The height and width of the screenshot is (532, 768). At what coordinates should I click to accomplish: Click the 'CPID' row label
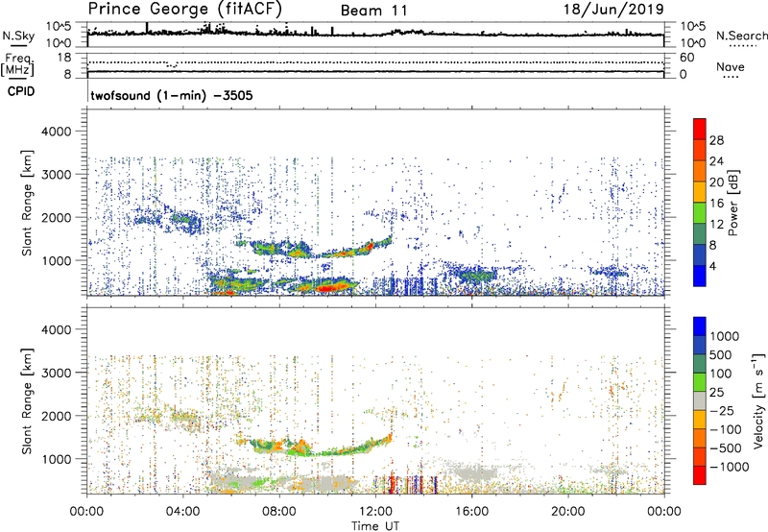pos(21,91)
